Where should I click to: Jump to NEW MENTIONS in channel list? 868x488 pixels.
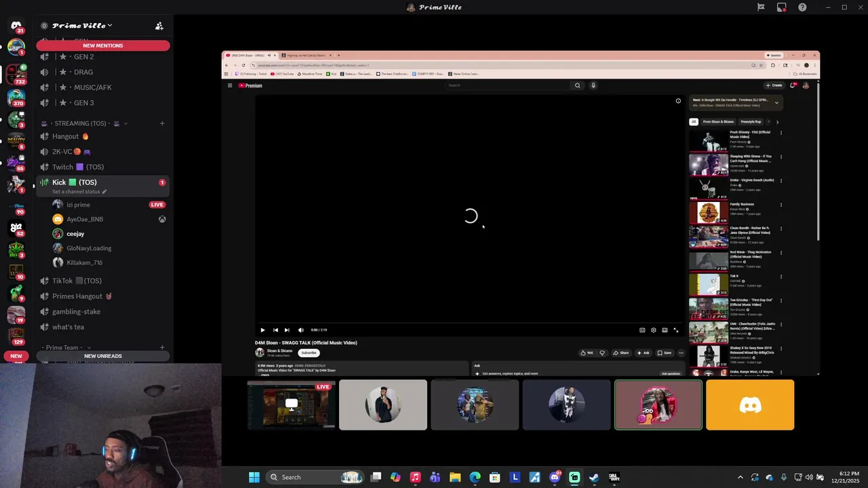point(103,45)
